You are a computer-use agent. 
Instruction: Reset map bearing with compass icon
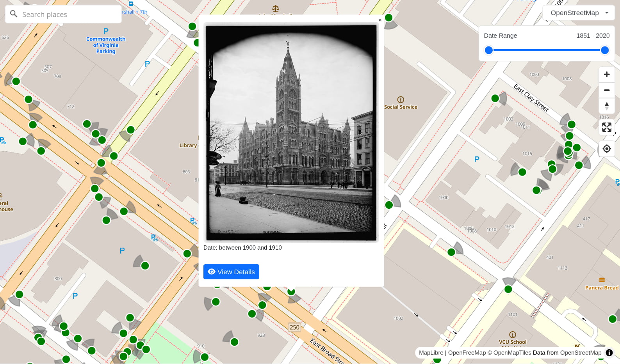tap(606, 106)
